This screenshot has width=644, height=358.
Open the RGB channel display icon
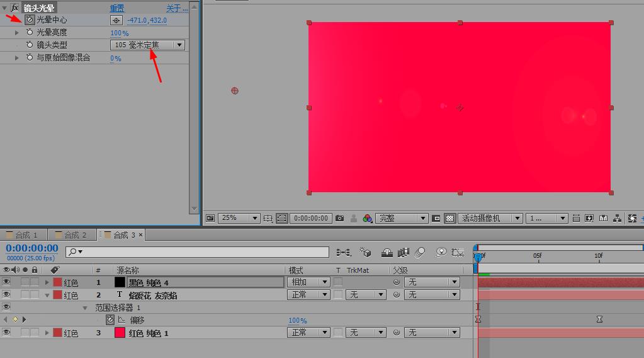pos(368,218)
